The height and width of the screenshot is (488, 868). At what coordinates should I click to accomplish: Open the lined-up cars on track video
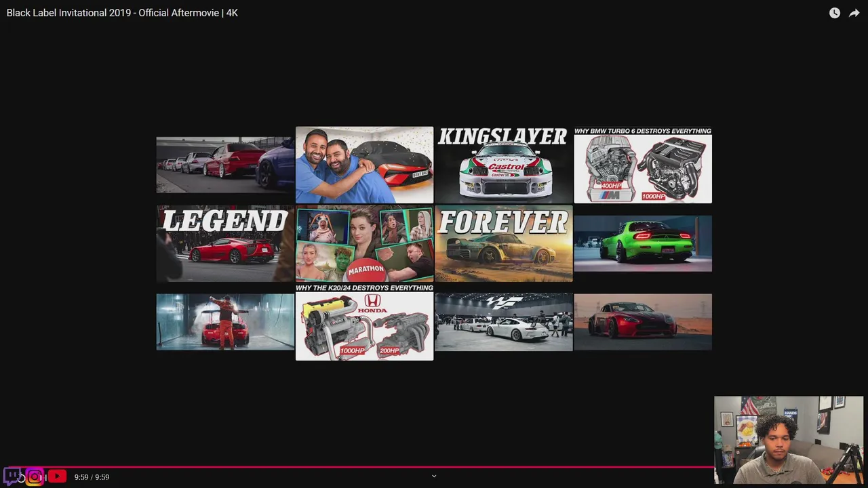click(225, 165)
